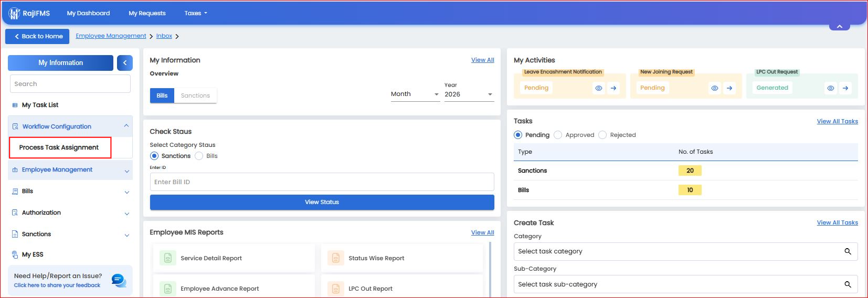Switch to the Bills overview tab
The image size is (868, 298).
(x=162, y=95)
